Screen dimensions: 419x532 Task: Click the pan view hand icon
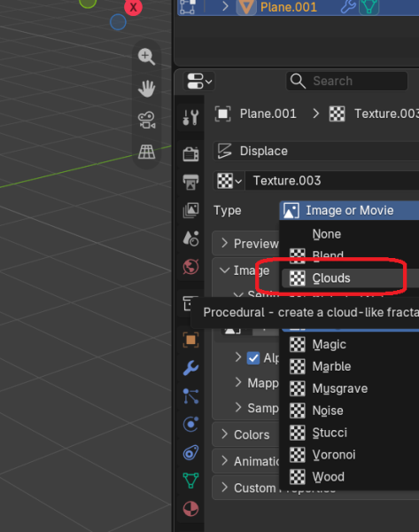(146, 89)
